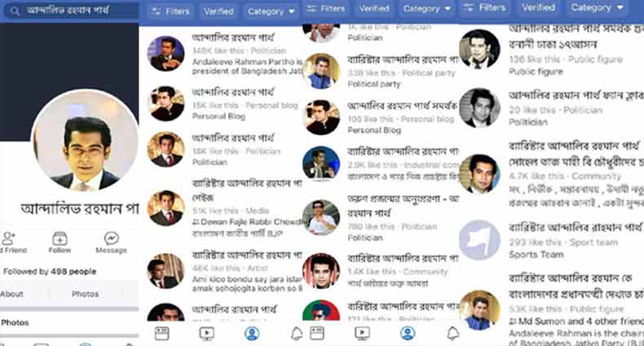Open the large profile picture
This screenshot has width=644, height=346.
(85, 140)
